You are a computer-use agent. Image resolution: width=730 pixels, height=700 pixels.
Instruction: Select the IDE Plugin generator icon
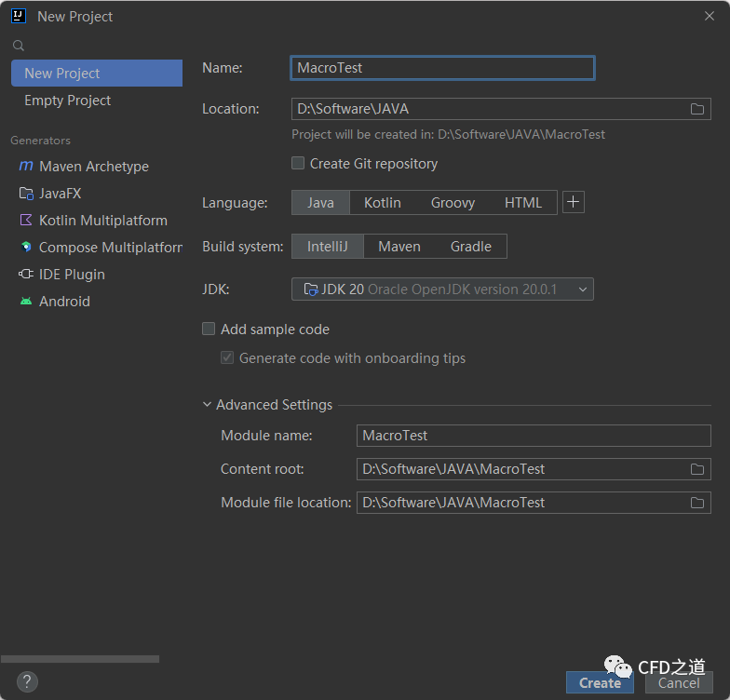(26, 275)
